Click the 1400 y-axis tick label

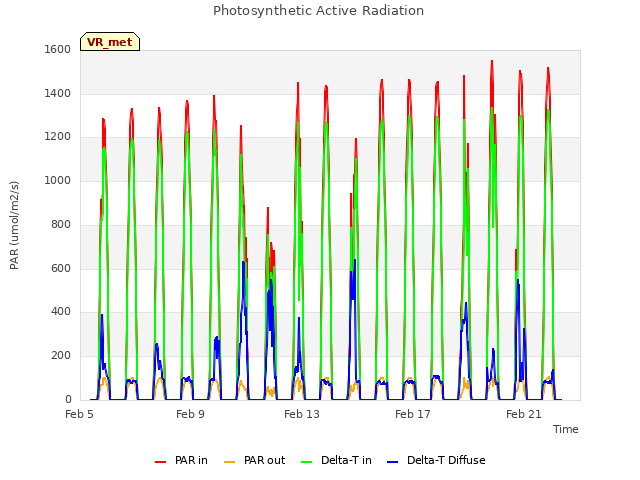(58, 93)
